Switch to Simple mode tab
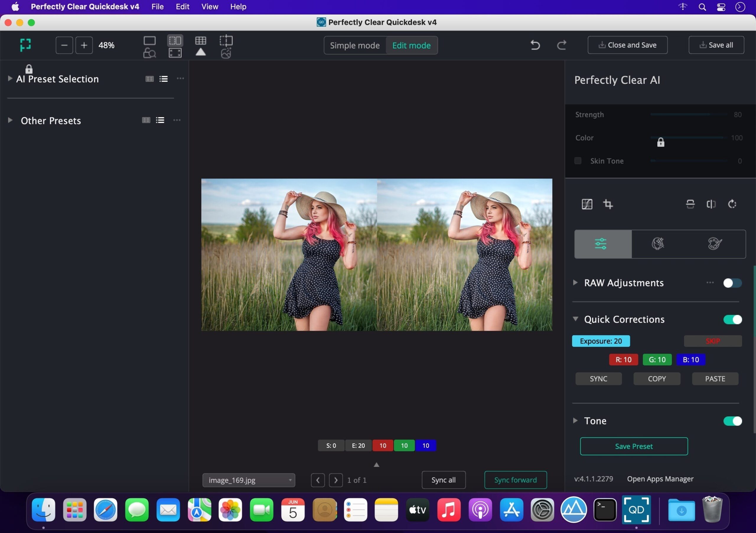 [x=355, y=45]
